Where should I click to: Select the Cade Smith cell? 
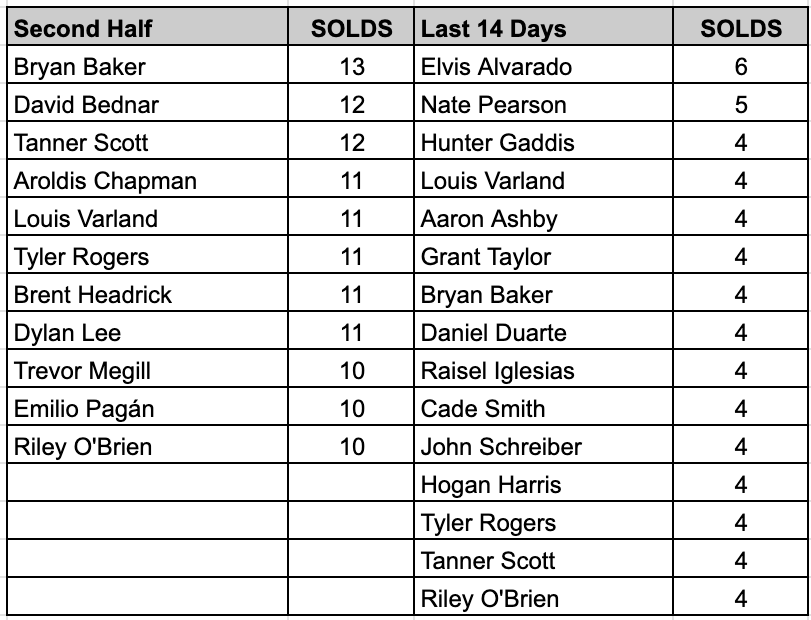543,407
